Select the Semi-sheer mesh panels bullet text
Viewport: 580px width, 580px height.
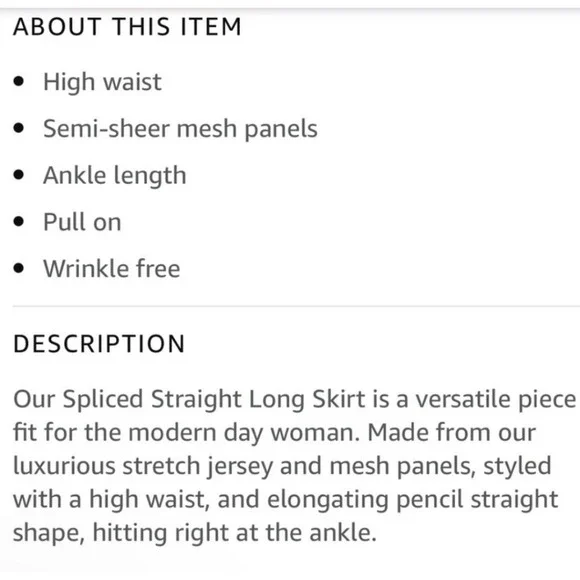180,129
